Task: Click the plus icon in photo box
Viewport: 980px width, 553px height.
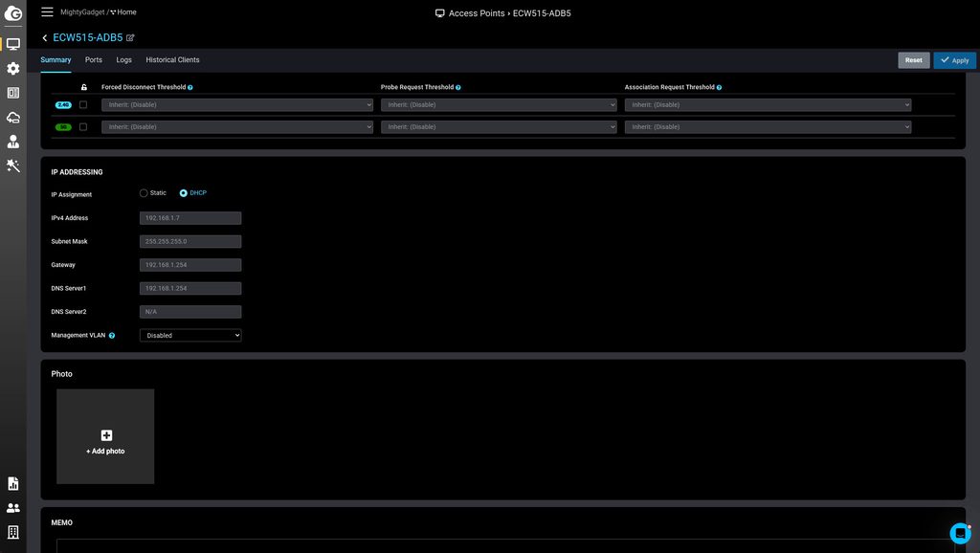Action: pos(106,435)
